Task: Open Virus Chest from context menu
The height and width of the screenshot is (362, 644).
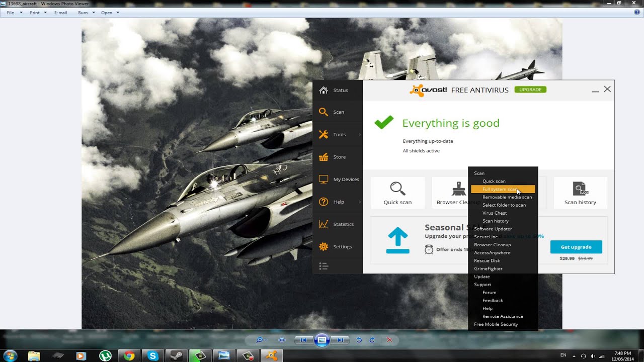Action: [x=495, y=213]
